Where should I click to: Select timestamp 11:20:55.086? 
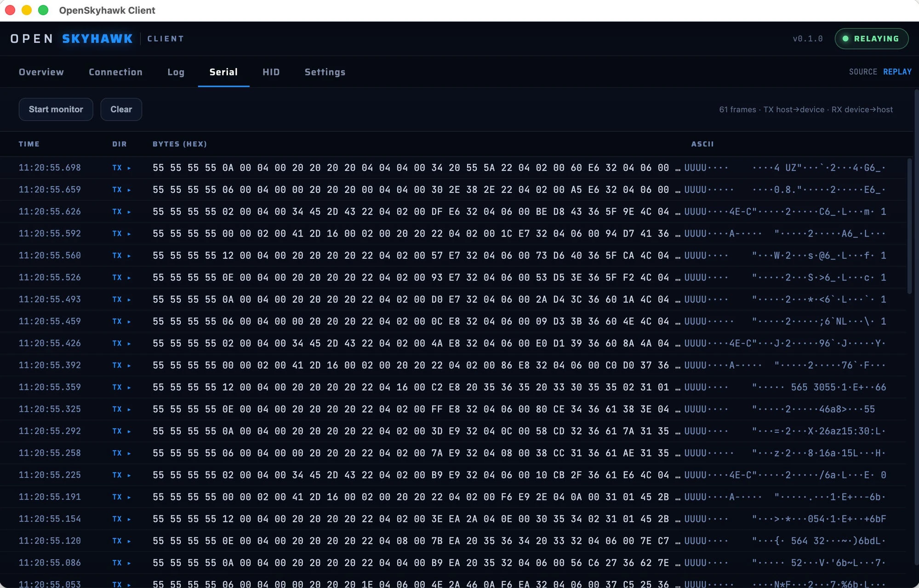[x=50, y=563]
